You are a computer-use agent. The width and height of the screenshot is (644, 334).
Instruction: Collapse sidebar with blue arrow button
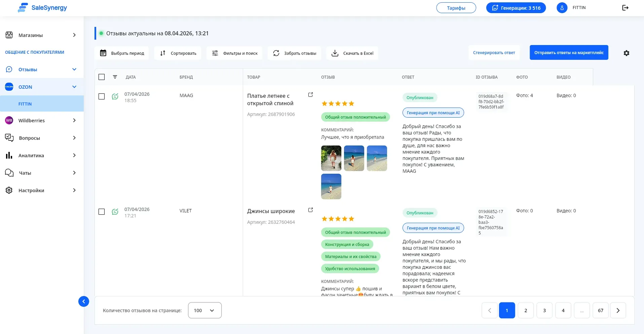(x=84, y=301)
